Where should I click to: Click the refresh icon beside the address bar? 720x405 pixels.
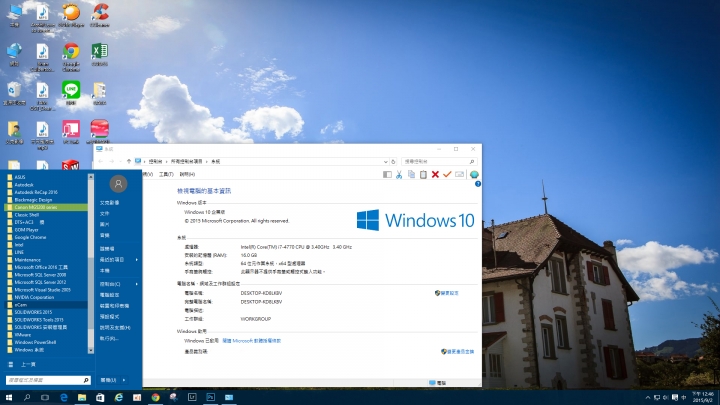393,162
